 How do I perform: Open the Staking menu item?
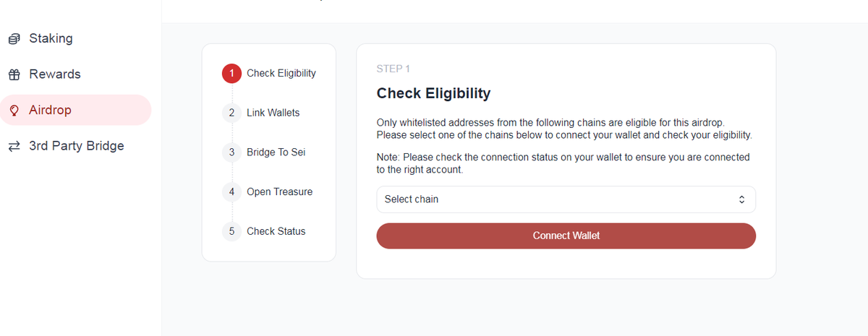(x=76, y=38)
